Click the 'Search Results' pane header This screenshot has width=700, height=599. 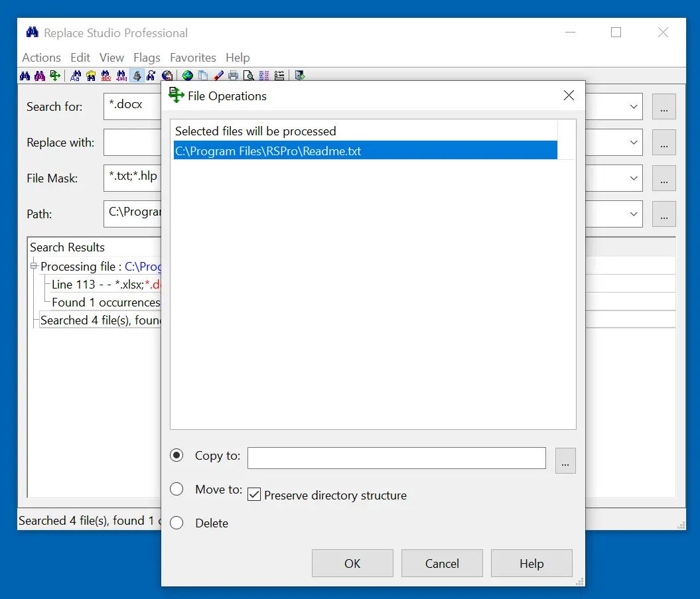pyautogui.click(x=67, y=247)
